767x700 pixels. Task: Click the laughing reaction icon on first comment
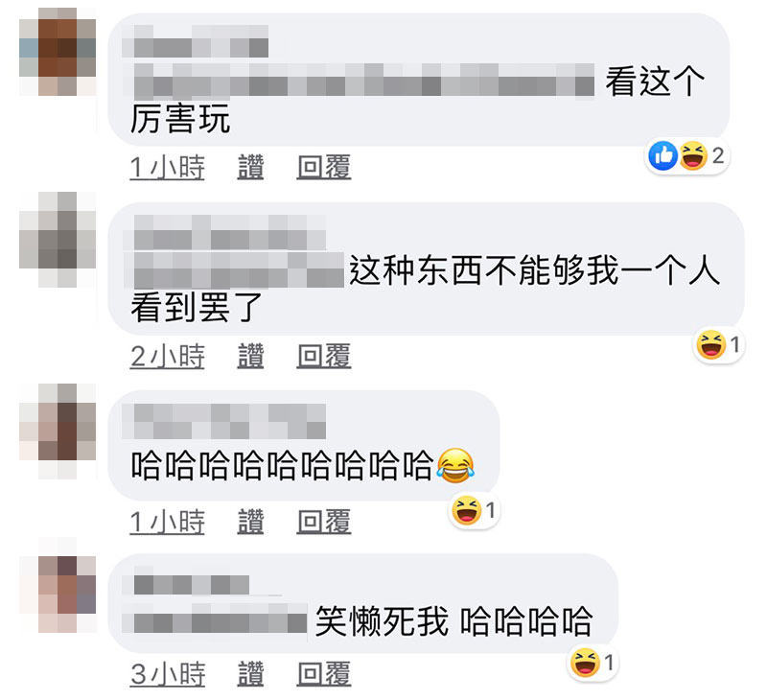coord(693,156)
